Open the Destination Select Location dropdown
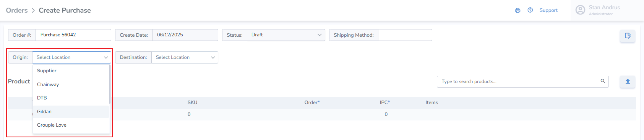 pyautogui.click(x=185, y=57)
